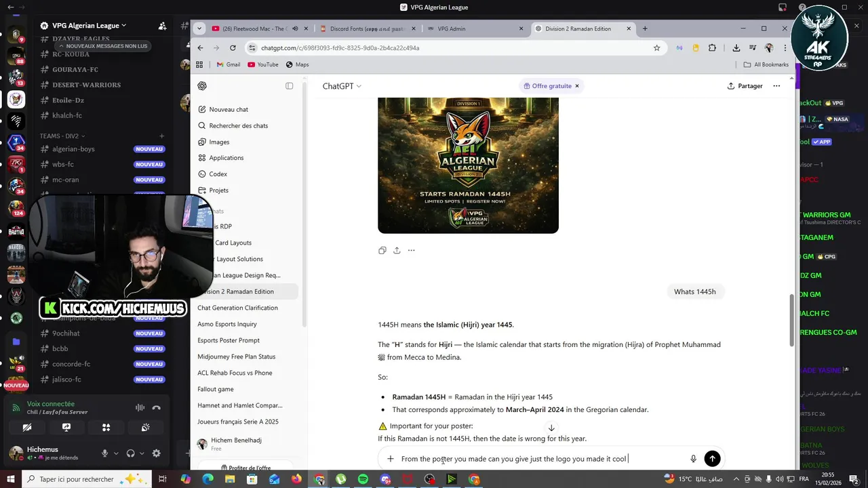Open Maps bookmark
The height and width of the screenshot is (488, 868).
point(297,64)
